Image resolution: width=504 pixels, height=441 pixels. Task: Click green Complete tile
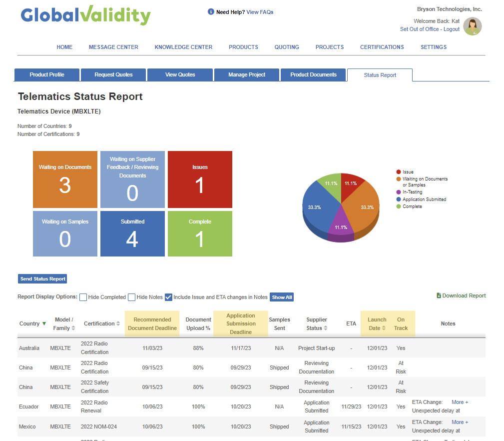[x=200, y=233]
